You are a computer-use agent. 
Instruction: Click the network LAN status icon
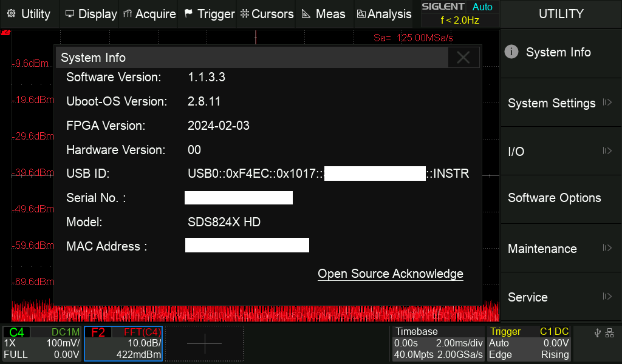click(610, 333)
